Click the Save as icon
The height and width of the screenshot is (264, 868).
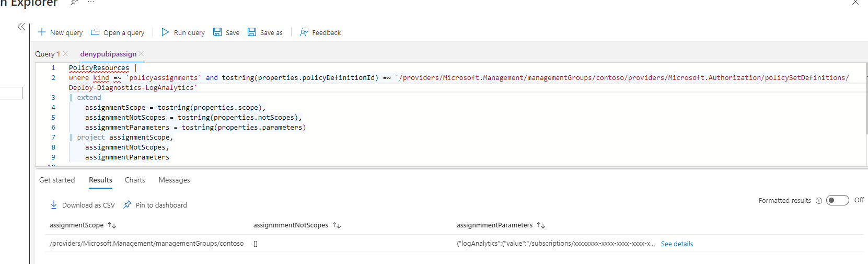pyautogui.click(x=252, y=32)
